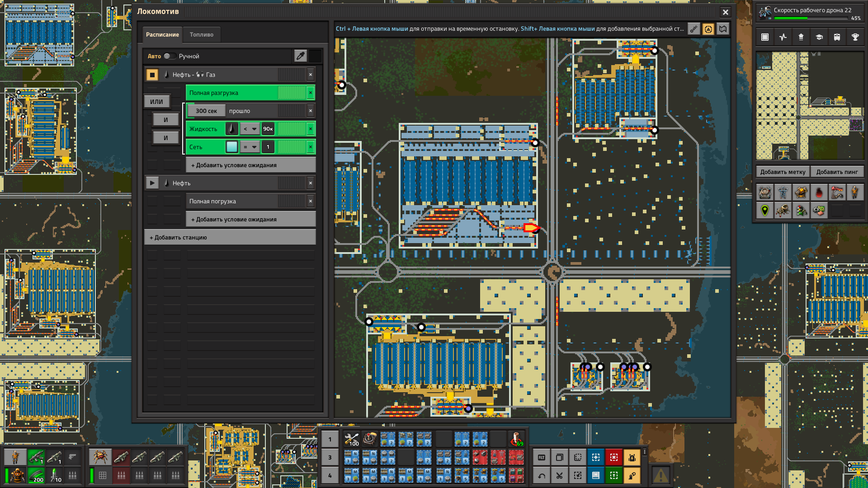Select the green upgrade planner shortcut

(x=614, y=475)
